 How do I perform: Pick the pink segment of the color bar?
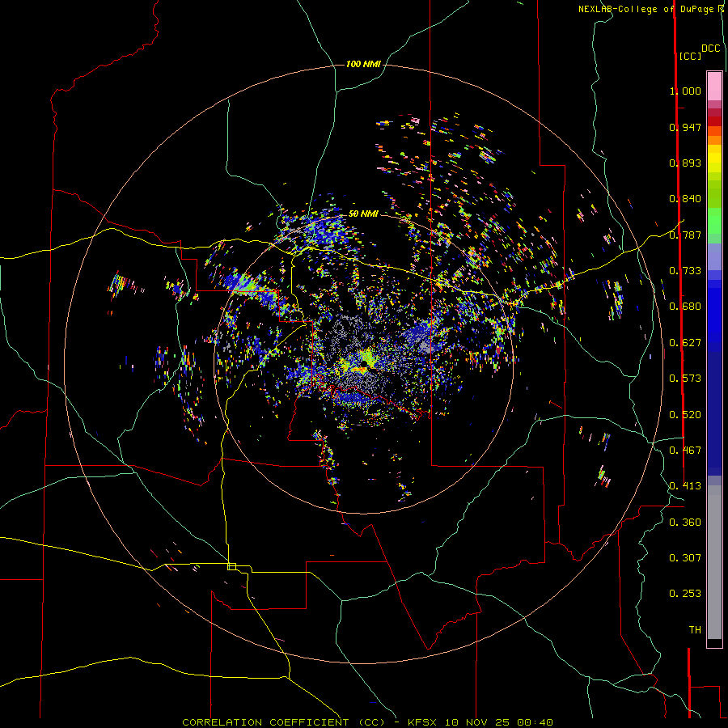[714, 87]
